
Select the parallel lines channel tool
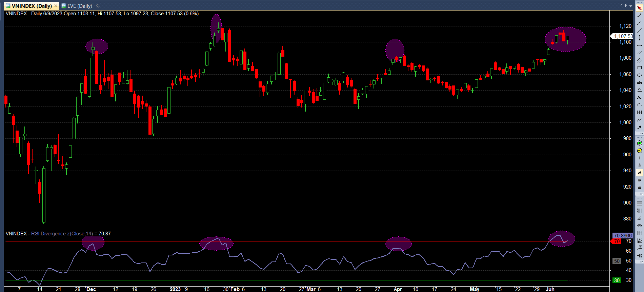639,53
